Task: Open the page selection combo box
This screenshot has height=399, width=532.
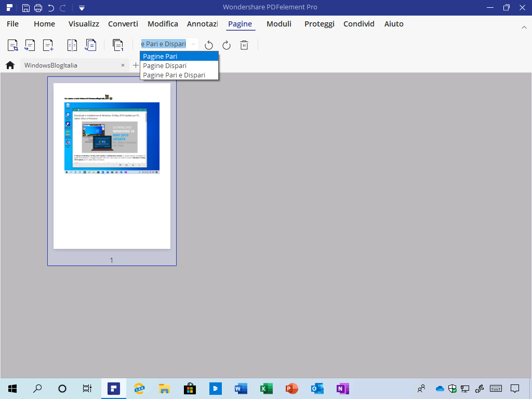Action: (169, 44)
